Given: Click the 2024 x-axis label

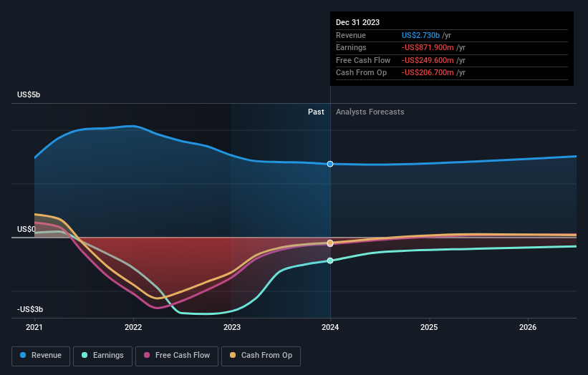Looking at the screenshot, I should click(330, 327).
